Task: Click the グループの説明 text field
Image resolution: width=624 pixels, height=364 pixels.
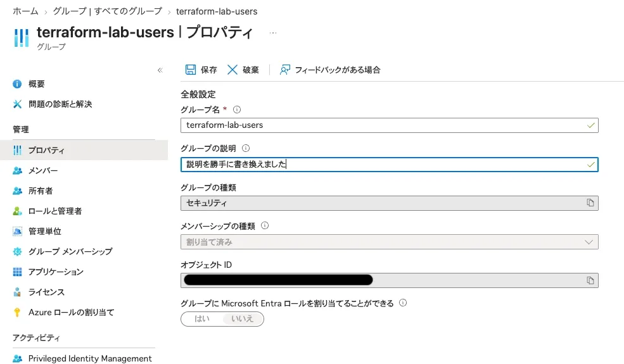Action: click(x=389, y=165)
